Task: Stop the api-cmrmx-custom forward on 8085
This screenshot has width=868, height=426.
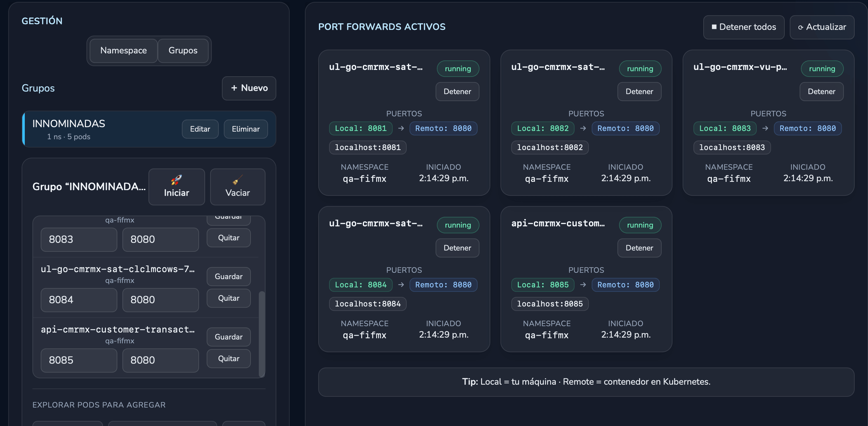Action: pyautogui.click(x=639, y=248)
